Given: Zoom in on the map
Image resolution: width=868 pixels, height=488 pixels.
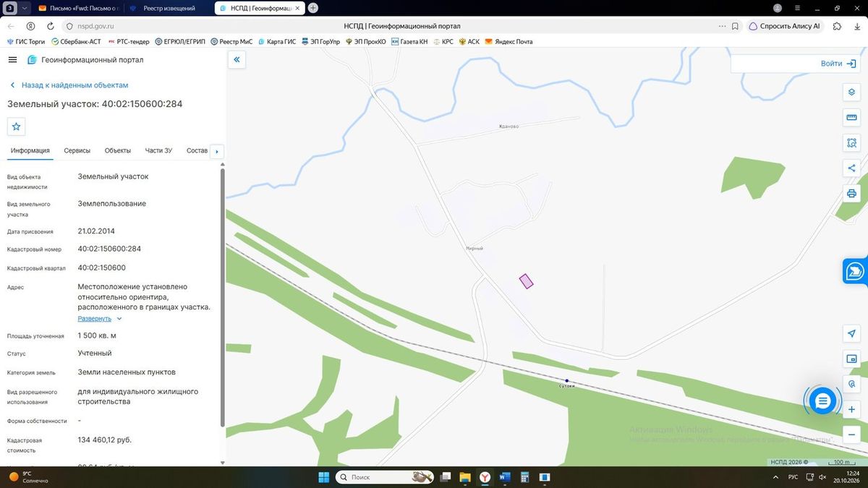Looking at the screenshot, I should coord(851,409).
